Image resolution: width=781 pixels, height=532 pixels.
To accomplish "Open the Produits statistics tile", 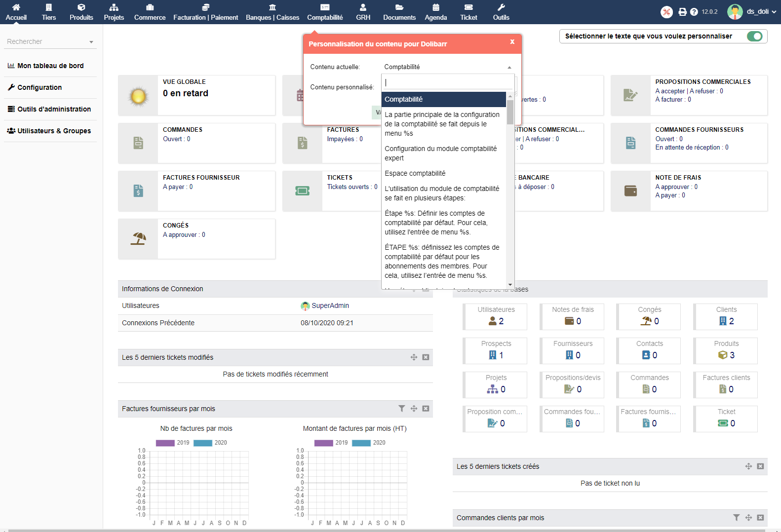I will pos(726,350).
